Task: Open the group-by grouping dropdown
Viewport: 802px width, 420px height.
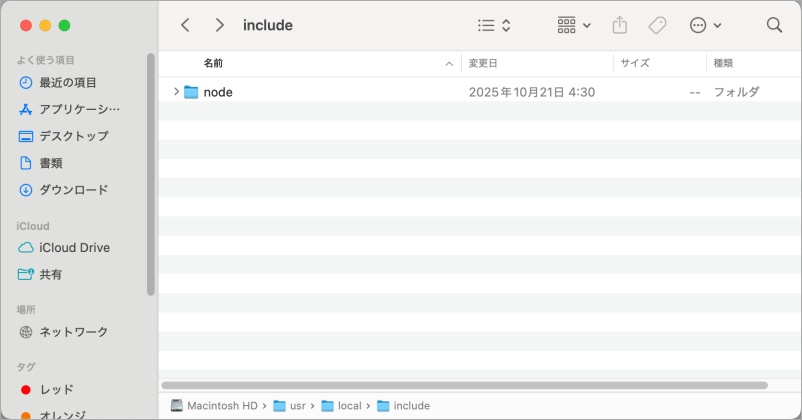Action: [573, 25]
